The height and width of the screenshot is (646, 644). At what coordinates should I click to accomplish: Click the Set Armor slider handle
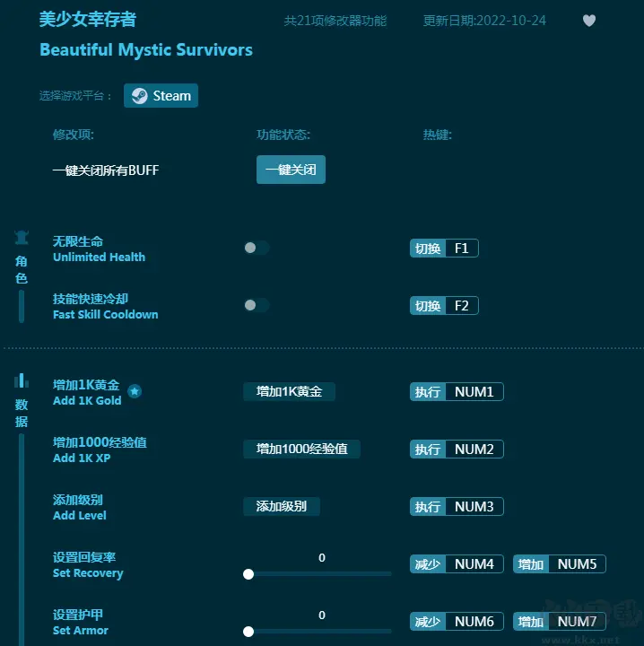tap(248, 632)
